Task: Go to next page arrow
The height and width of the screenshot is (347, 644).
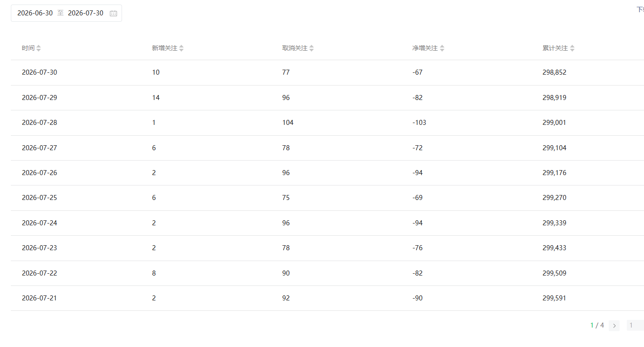Action: click(x=614, y=326)
